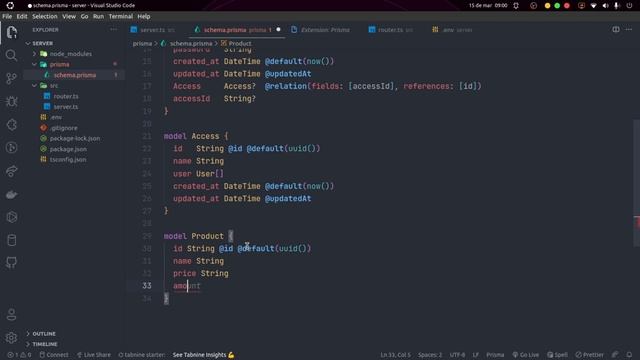Click errors and warnings count in status bar

(x=19, y=355)
